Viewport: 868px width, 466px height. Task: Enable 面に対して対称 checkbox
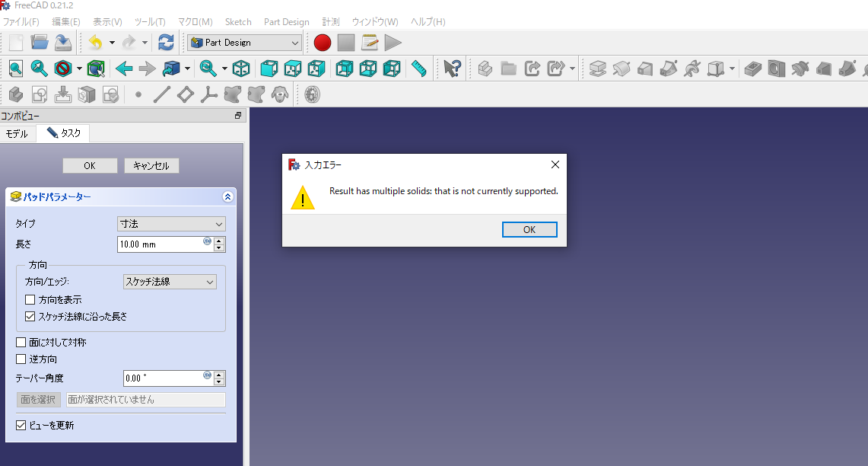[21, 343]
